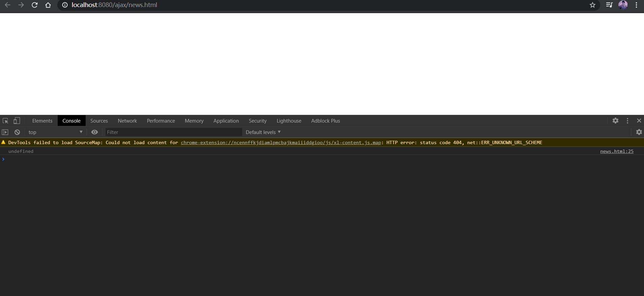Viewport: 644px width, 296px height.
Task: Select the 'top' JavaScript context dropdown
Action: [x=55, y=132]
